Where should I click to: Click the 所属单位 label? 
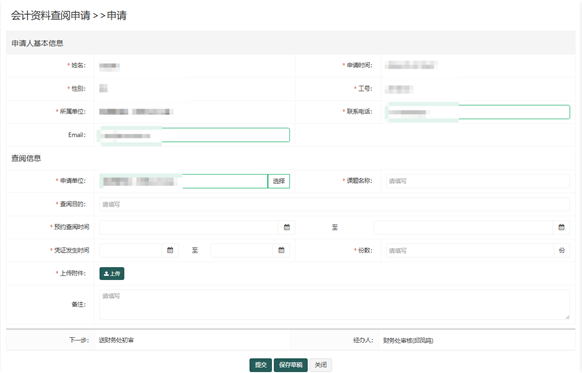coord(73,111)
